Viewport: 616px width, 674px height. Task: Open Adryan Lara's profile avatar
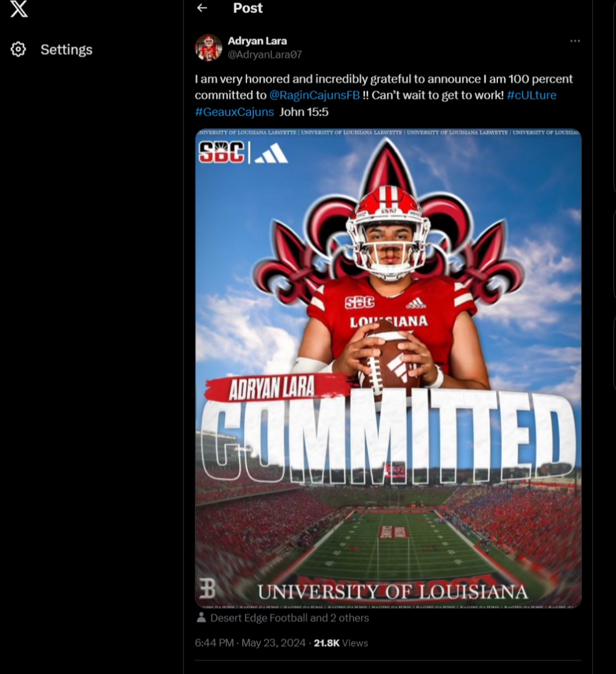[208, 47]
